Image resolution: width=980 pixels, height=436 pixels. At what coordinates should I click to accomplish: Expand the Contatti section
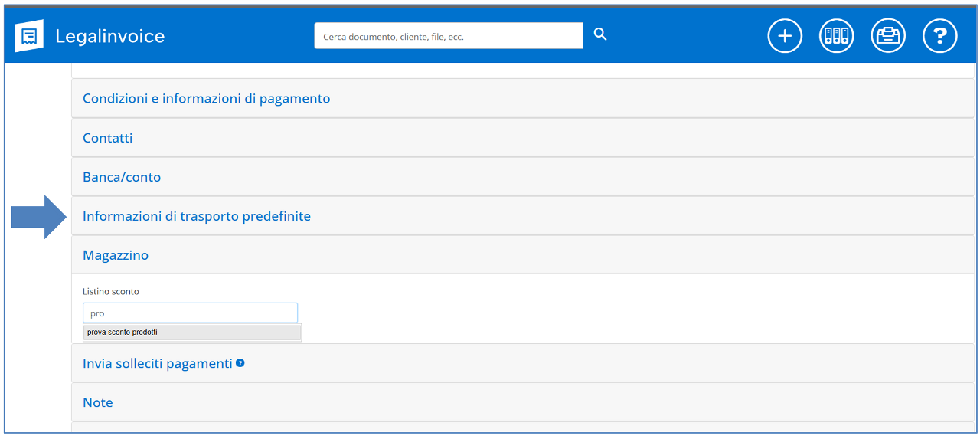(108, 138)
